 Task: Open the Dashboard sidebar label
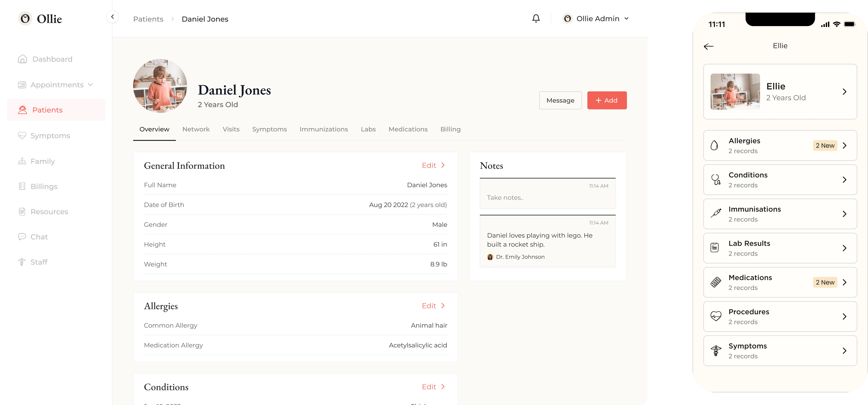(52, 59)
